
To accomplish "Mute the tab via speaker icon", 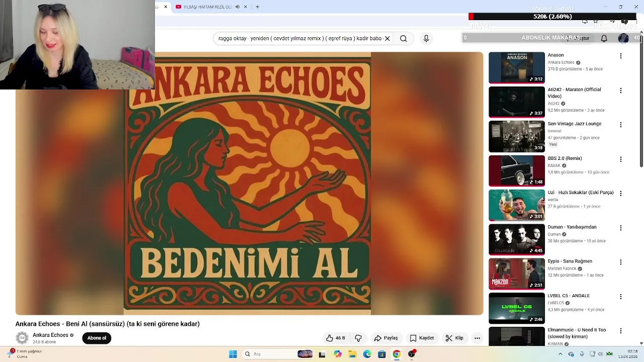I will tap(237, 7).
